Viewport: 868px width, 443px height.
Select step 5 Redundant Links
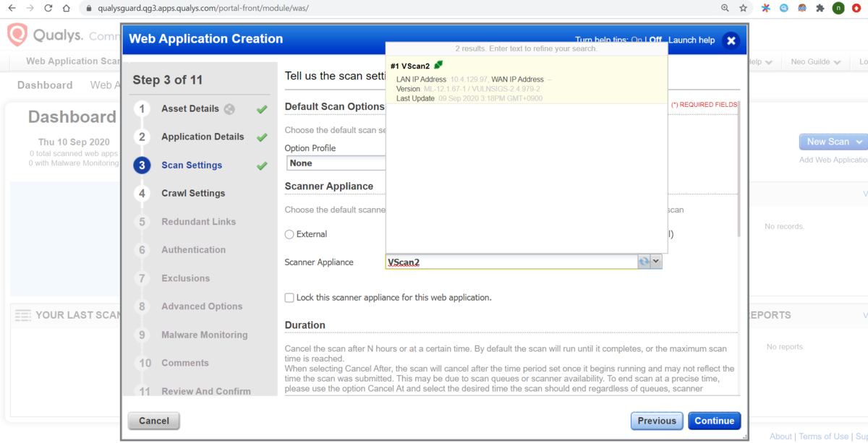click(x=199, y=221)
